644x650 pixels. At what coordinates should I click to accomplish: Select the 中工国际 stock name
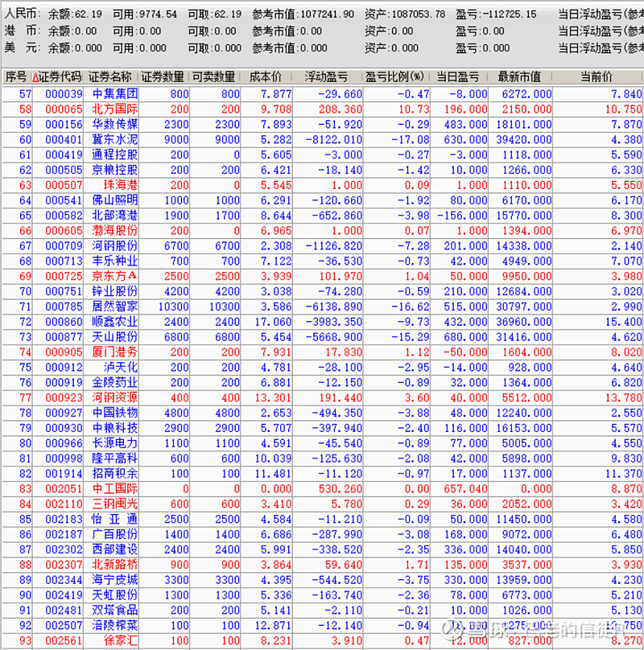[x=115, y=489]
